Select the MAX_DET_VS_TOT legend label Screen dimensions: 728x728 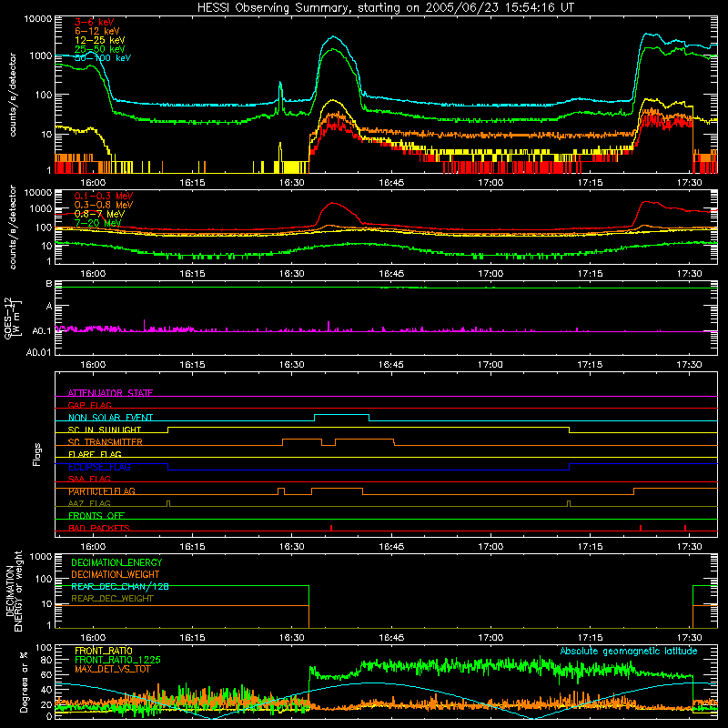click(112, 669)
